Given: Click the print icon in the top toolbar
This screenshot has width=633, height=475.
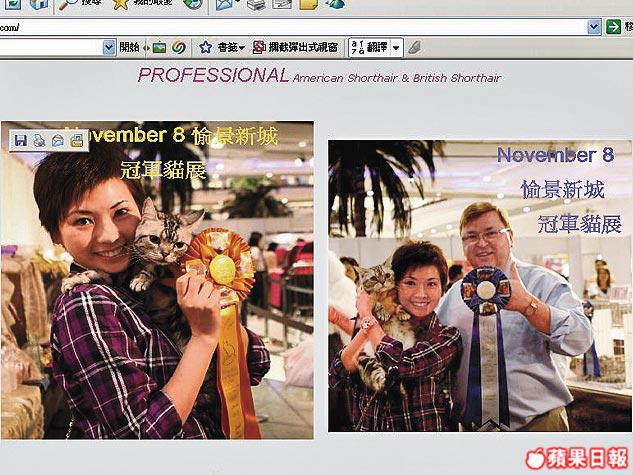Looking at the screenshot, I should click(255, 4).
